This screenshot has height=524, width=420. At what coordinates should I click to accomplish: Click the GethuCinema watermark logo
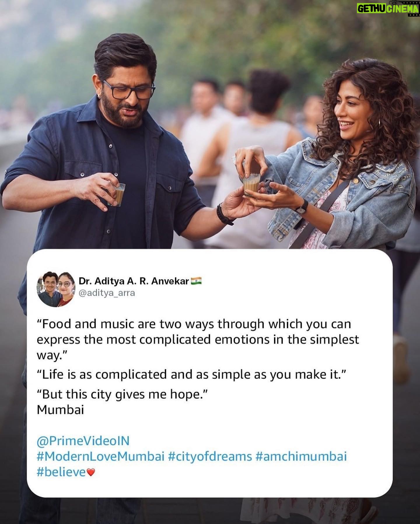(x=388, y=8)
